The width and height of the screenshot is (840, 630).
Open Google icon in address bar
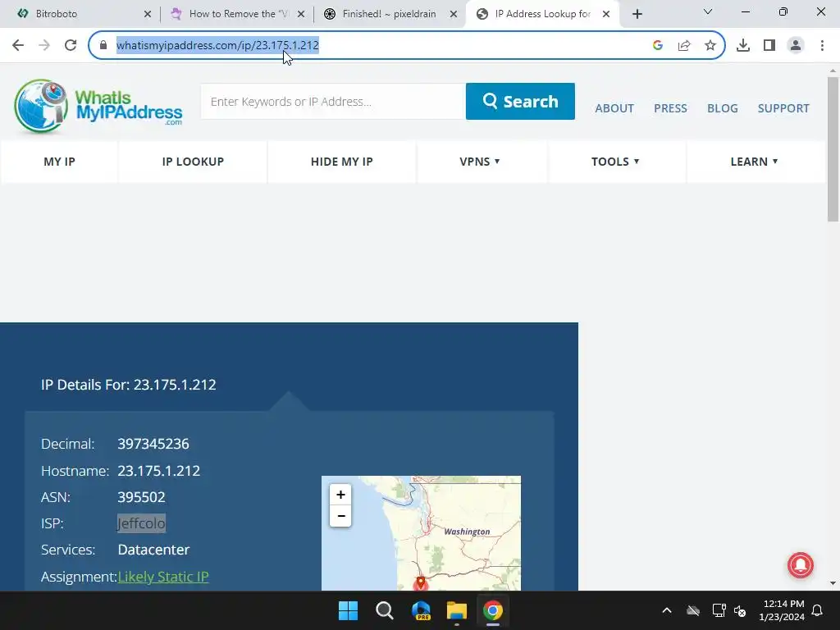658,46
